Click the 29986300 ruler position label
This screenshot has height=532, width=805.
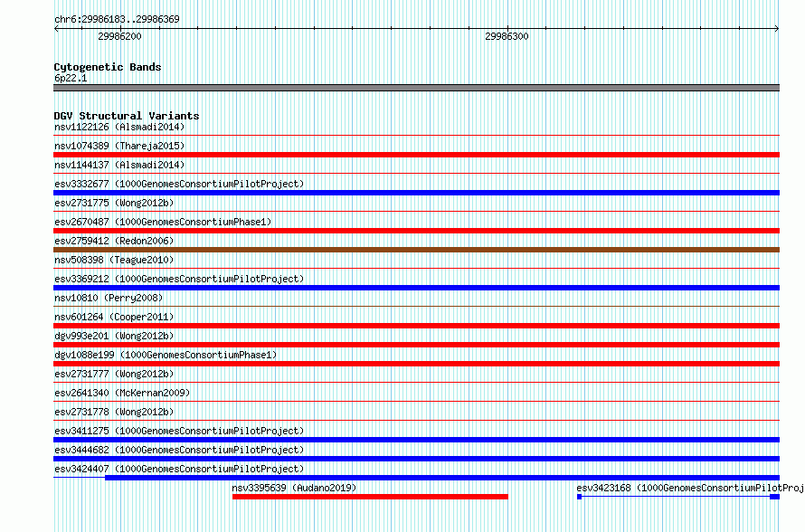tap(507, 36)
